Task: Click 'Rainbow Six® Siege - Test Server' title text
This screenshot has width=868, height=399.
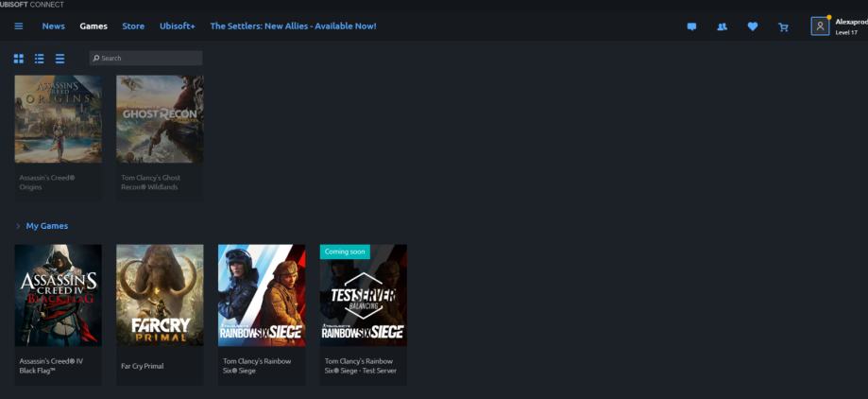Action: 361,366
